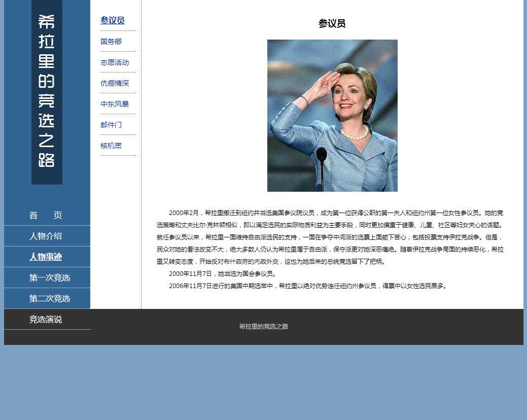Click the line starting with 2000年11月7日
The image size is (527, 420).
(x=223, y=274)
